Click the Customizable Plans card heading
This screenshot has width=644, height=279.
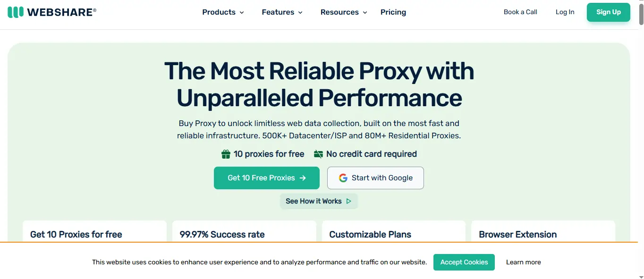coord(370,234)
